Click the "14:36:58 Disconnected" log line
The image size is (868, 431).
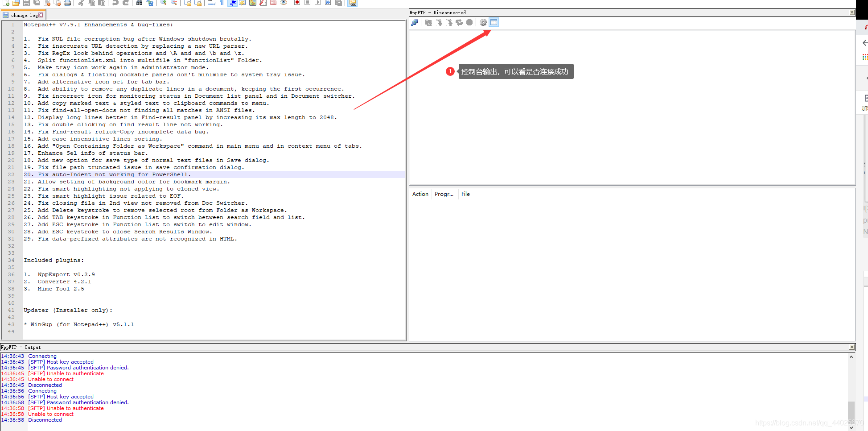[x=31, y=420]
